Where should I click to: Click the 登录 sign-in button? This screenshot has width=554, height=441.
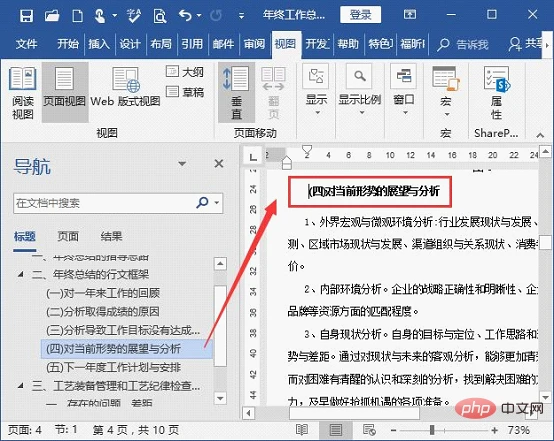[x=360, y=14]
